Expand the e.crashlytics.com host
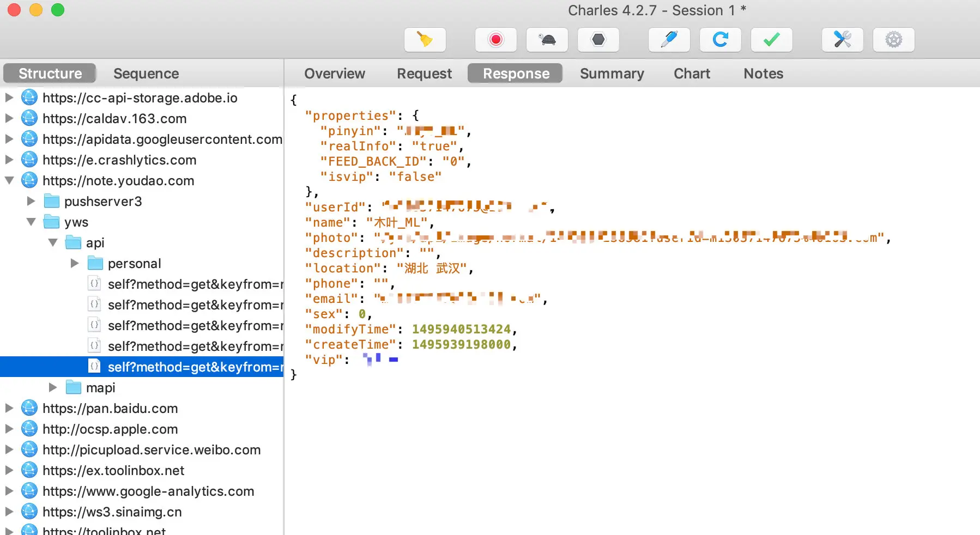 click(9, 160)
